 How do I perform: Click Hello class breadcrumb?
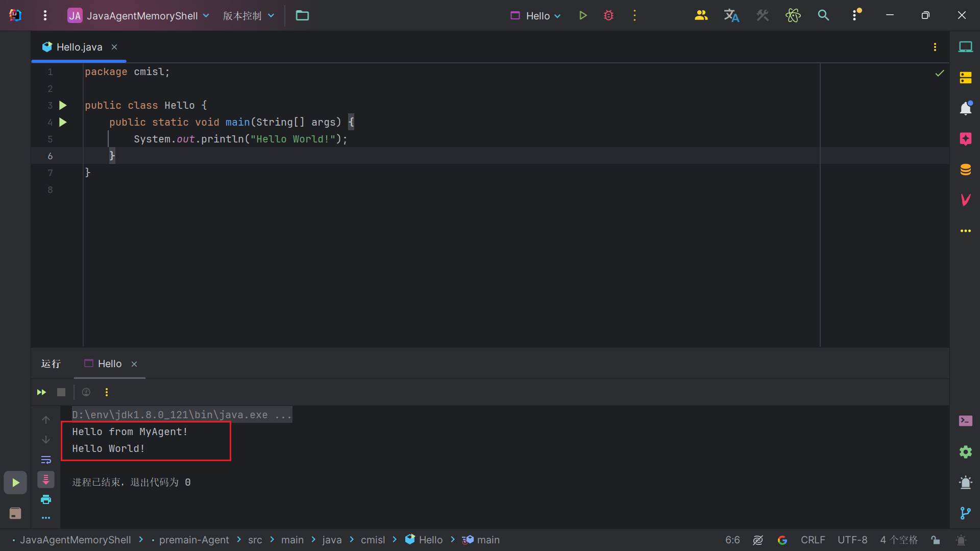(424, 540)
